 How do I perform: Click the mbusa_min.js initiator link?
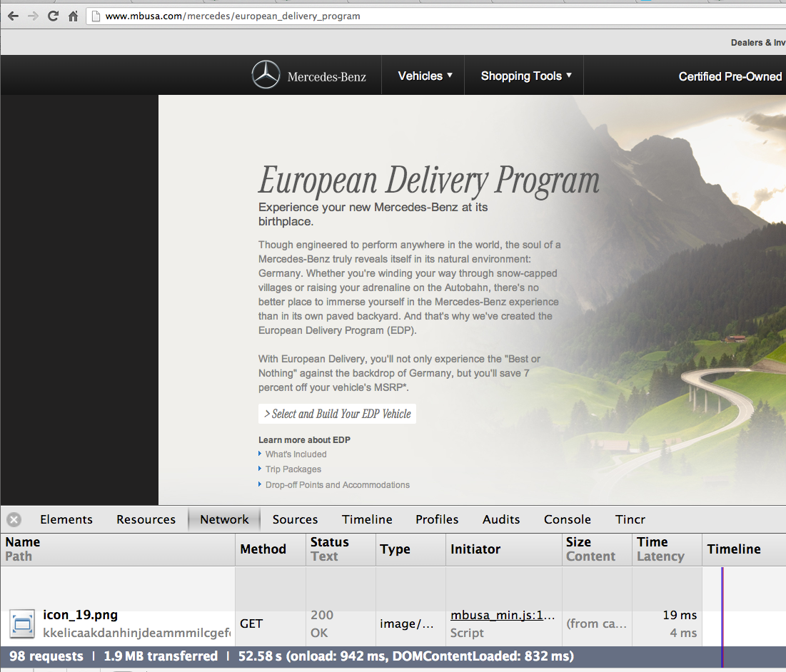click(502, 616)
